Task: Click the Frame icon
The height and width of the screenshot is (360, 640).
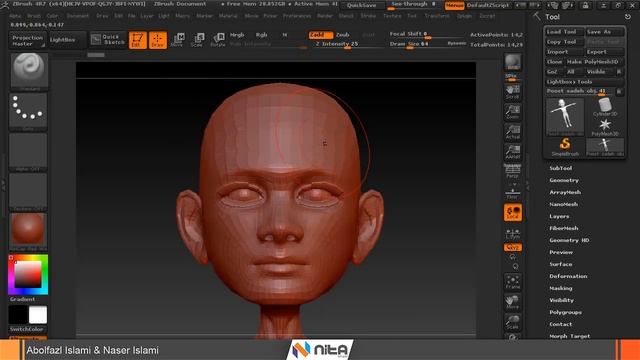Action: [x=513, y=282]
